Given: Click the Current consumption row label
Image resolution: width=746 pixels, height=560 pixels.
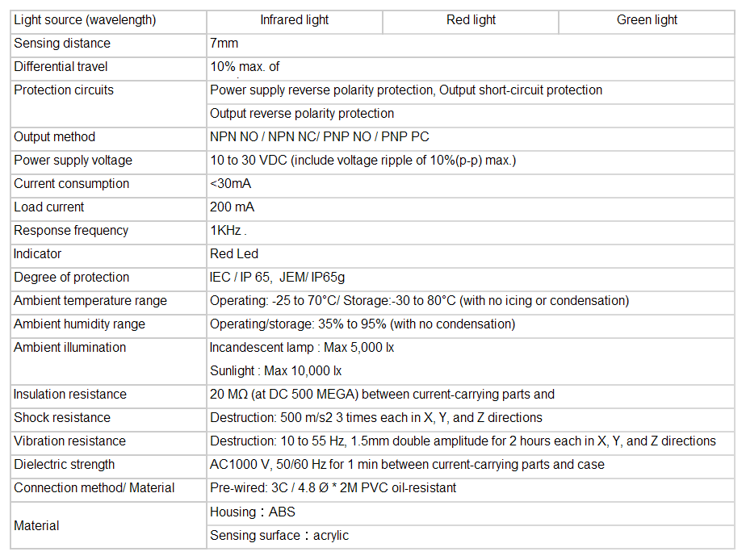Looking at the screenshot, I should (x=71, y=184).
